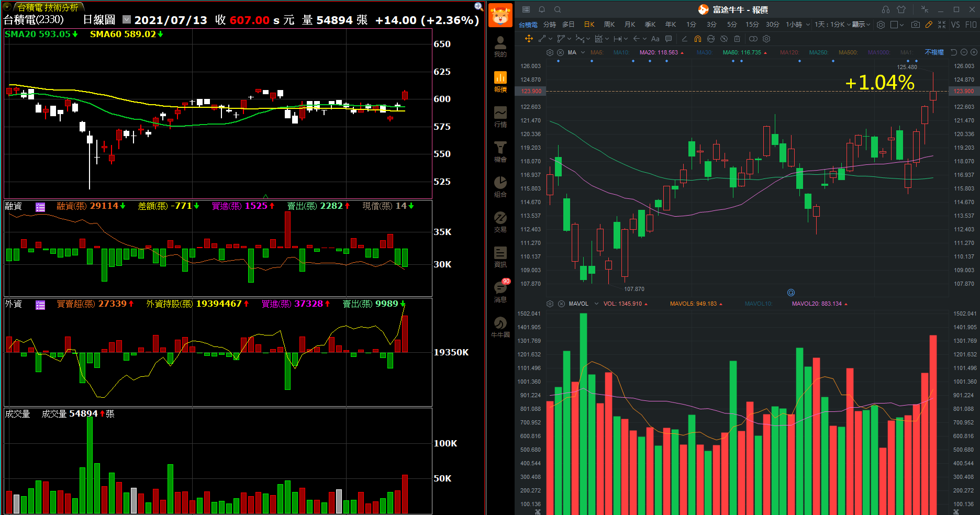This screenshot has height=515, width=980.
Task: Expand the 1小時 interval dropdown arrow
Action: click(x=808, y=25)
